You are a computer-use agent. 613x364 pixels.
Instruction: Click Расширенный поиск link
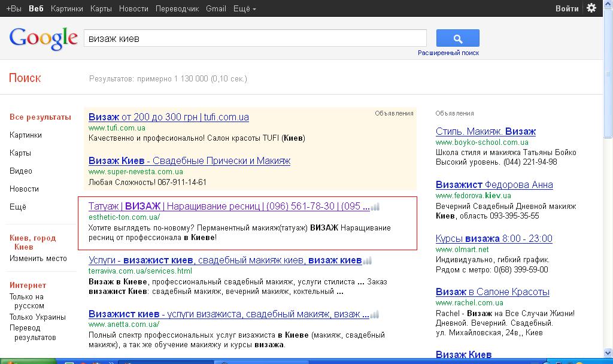point(448,53)
